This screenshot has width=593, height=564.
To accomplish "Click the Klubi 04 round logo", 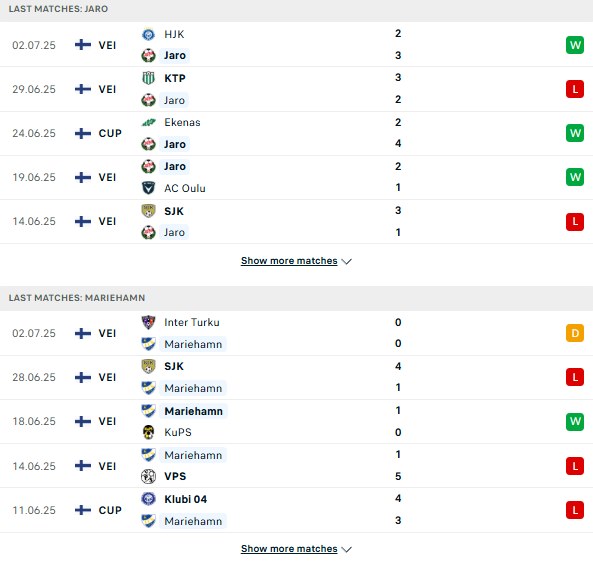I will [148, 499].
